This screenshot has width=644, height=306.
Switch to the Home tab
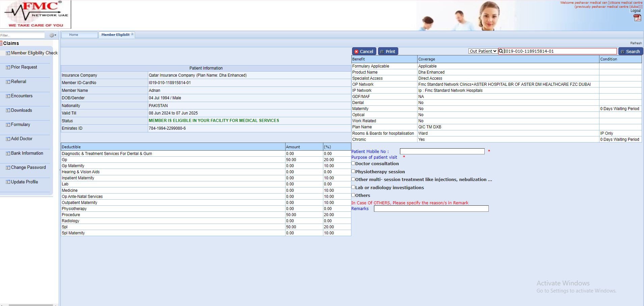tap(74, 35)
